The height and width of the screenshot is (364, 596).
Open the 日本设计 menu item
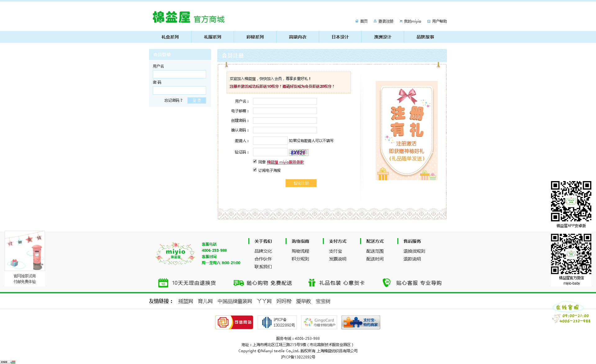click(340, 37)
